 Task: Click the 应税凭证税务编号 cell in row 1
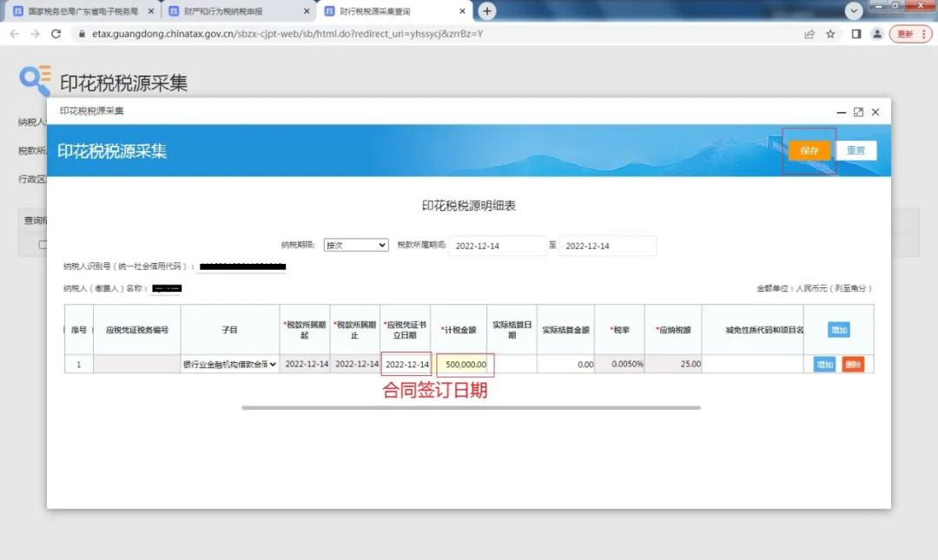click(x=137, y=365)
